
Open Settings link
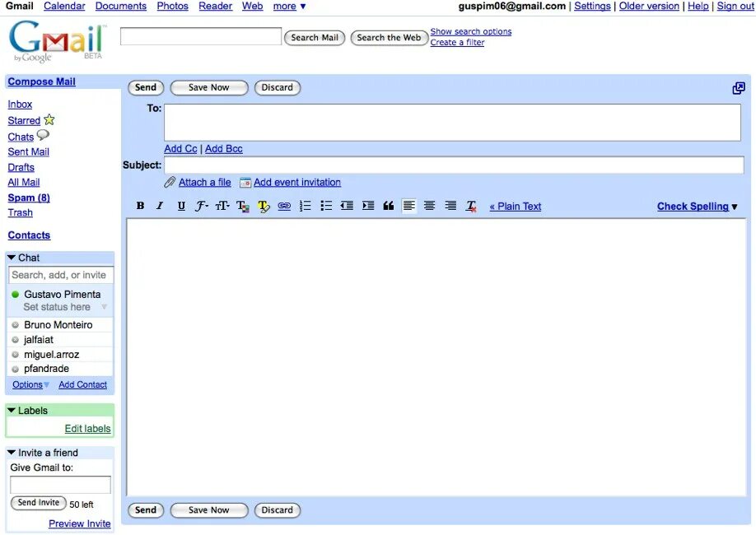tap(592, 7)
